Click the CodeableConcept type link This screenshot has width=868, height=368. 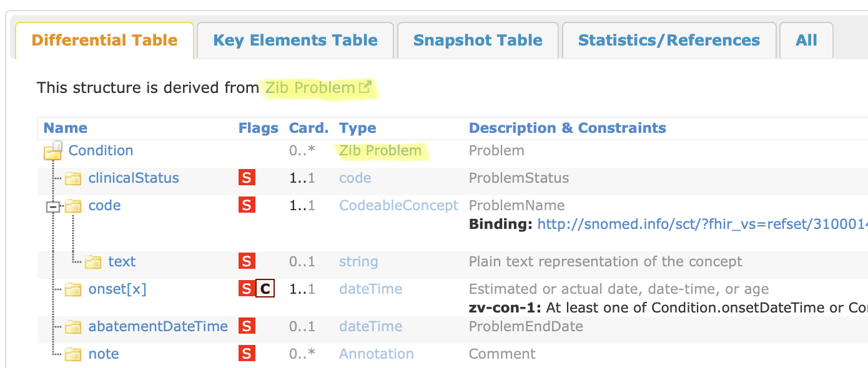tap(398, 206)
